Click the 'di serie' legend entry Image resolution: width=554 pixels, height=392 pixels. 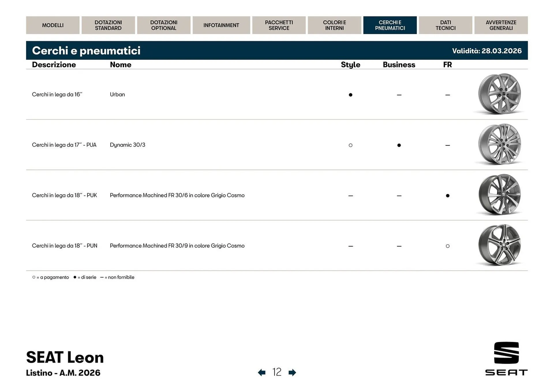tap(85, 277)
